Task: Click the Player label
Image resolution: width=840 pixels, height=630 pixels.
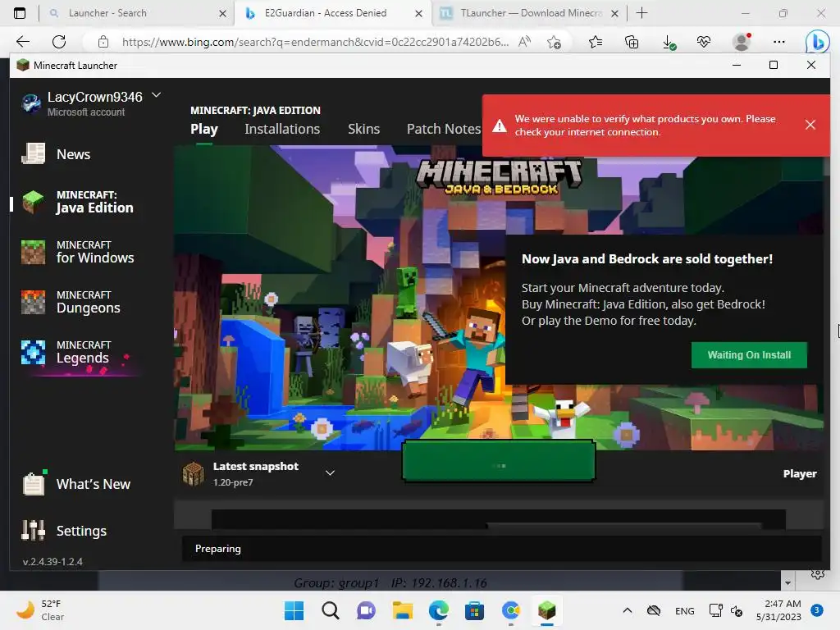Action: (800, 473)
